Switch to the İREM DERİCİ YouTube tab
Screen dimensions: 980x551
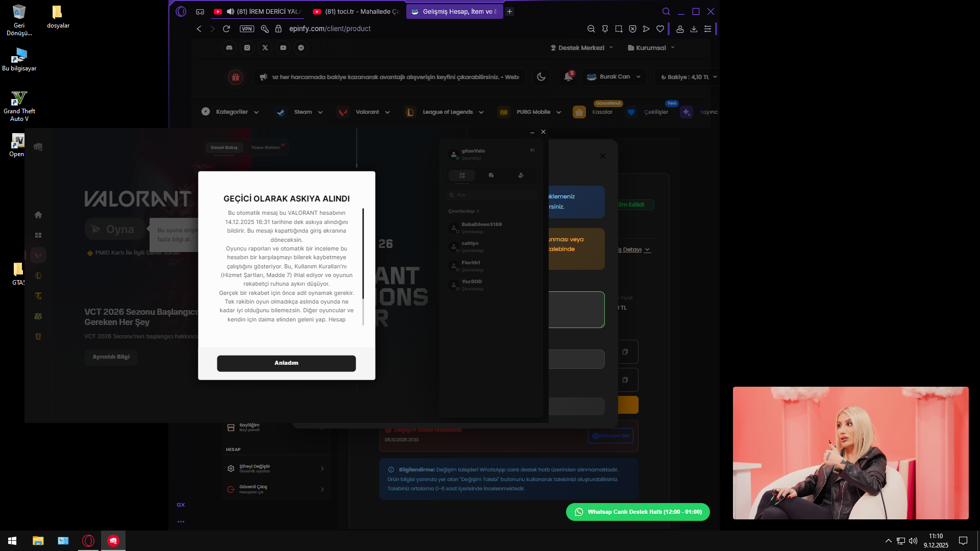258,11
